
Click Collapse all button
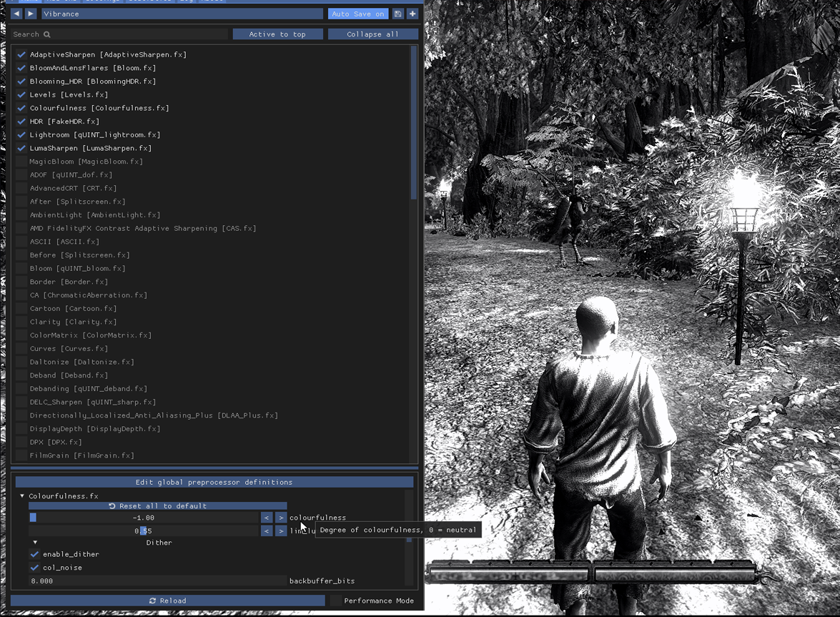pyautogui.click(x=373, y=34)
